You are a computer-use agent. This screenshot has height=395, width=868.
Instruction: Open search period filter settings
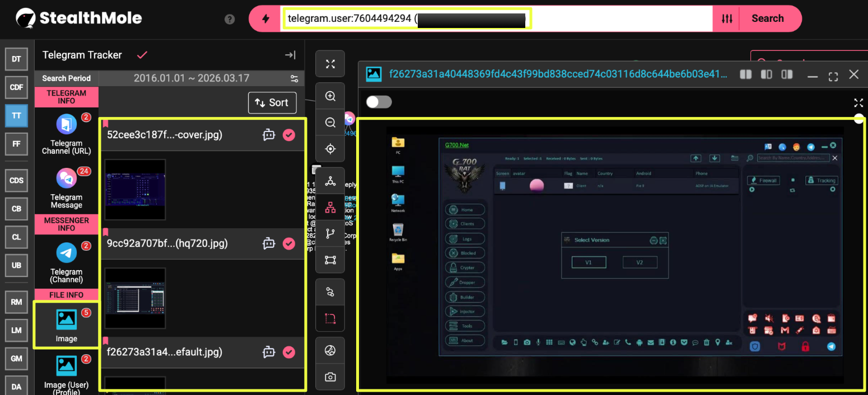pos(294,78)
